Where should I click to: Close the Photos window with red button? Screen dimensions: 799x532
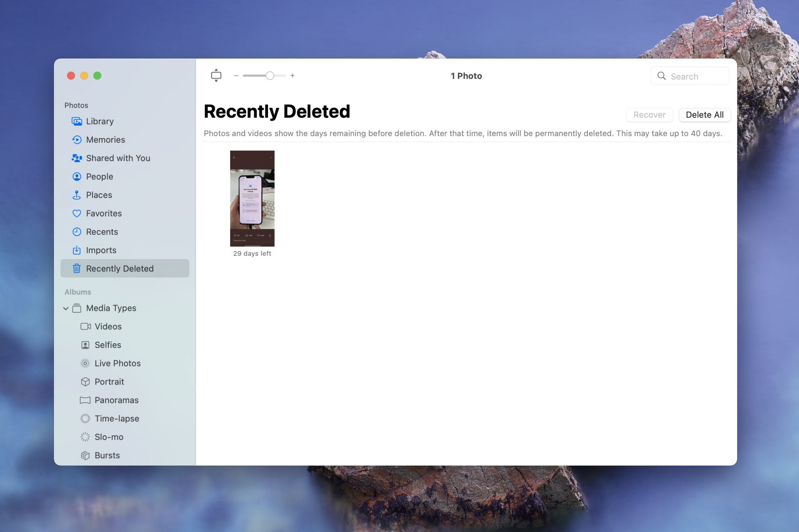point(71,76)
